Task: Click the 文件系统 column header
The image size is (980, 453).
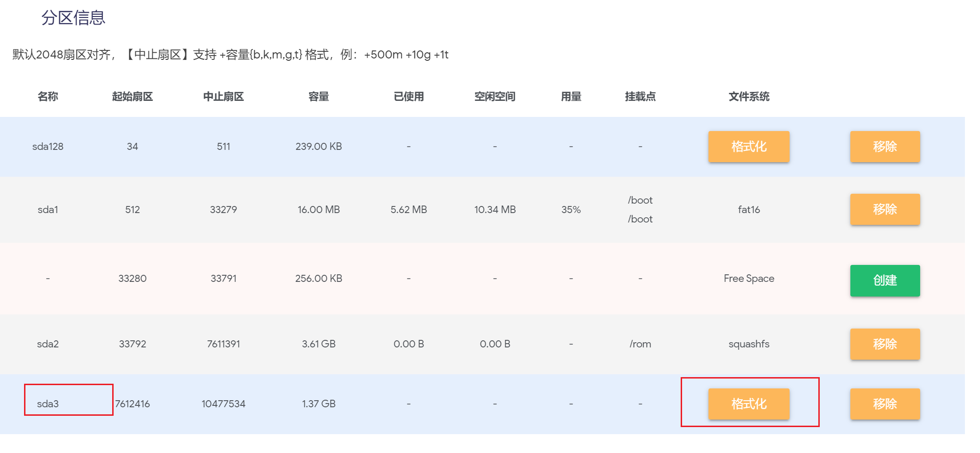Action: coord(749,97)
